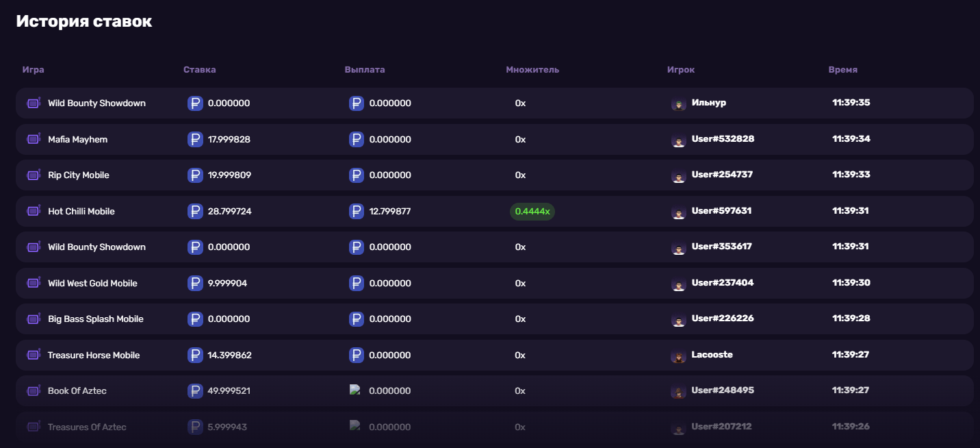The image size is (980, 448).
Task: Click the green 0.4444x multiplier badge
Action: 532,211
